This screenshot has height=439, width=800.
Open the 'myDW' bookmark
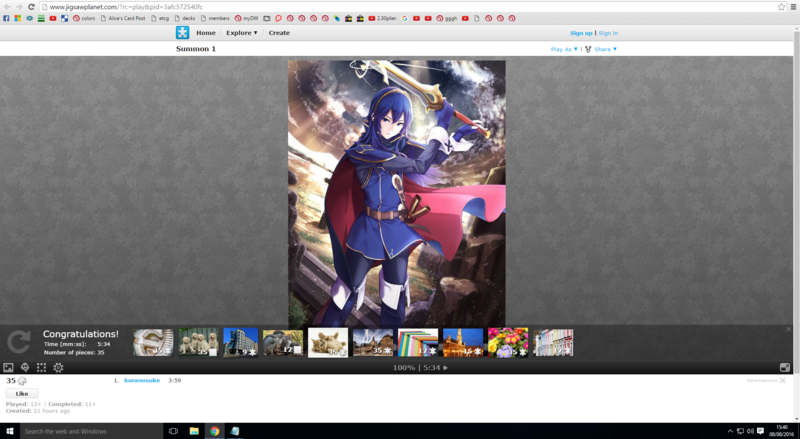tap(247, 18)
